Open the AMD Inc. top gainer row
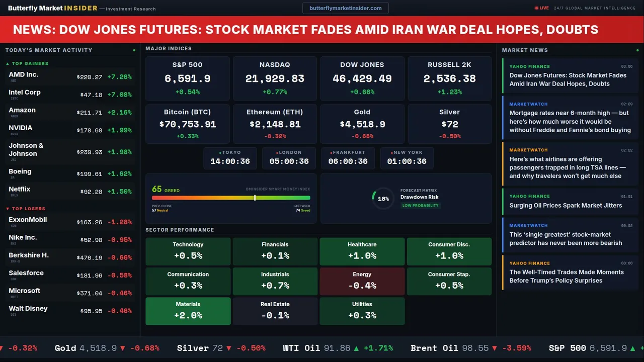Screen dimensions: 644x362 click(x=70, y=77)
